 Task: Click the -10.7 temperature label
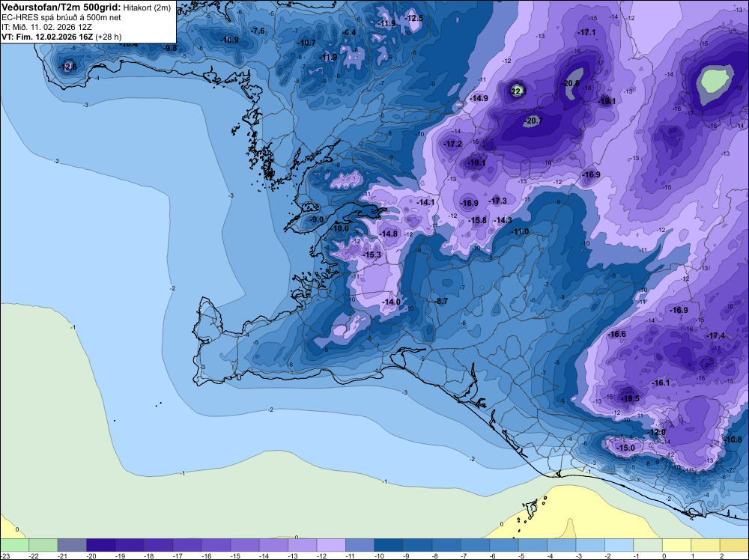click(x=306, y=43)
